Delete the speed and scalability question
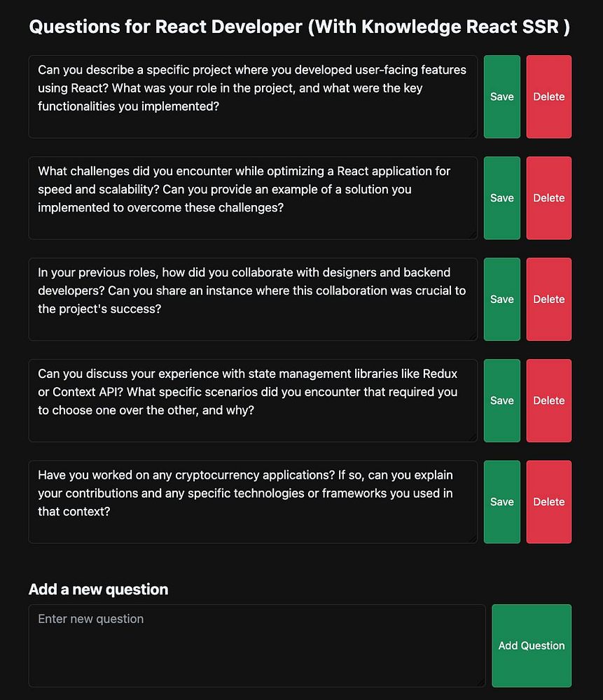 click(x=548, y=198)
